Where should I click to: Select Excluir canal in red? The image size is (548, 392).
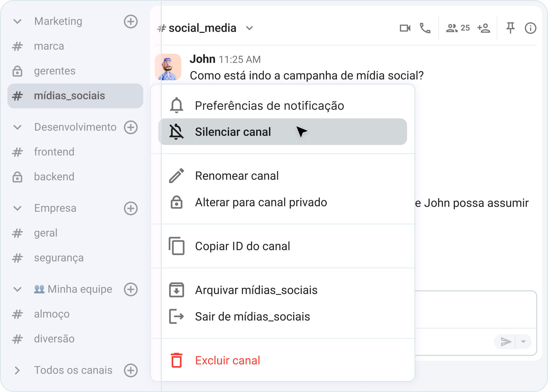(x=282, y=361)
